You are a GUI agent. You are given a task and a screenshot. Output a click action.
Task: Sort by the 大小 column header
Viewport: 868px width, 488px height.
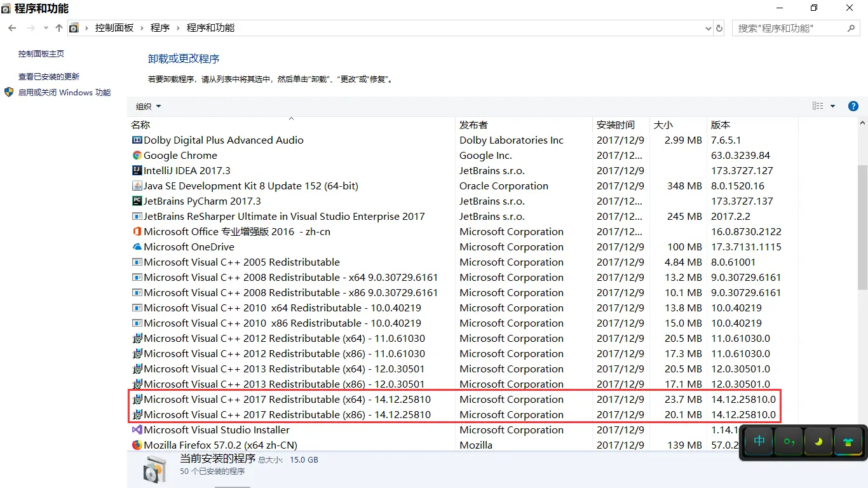point(678,125)
